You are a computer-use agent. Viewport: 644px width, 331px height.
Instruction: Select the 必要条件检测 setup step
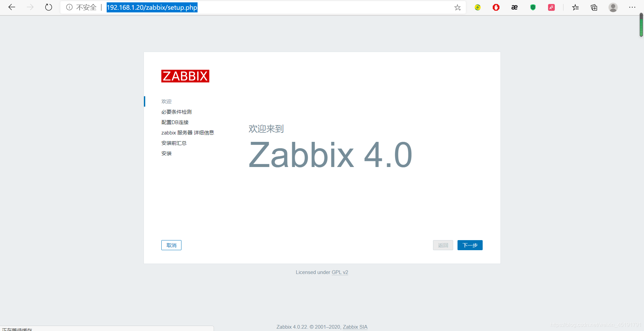coord(176,112)
